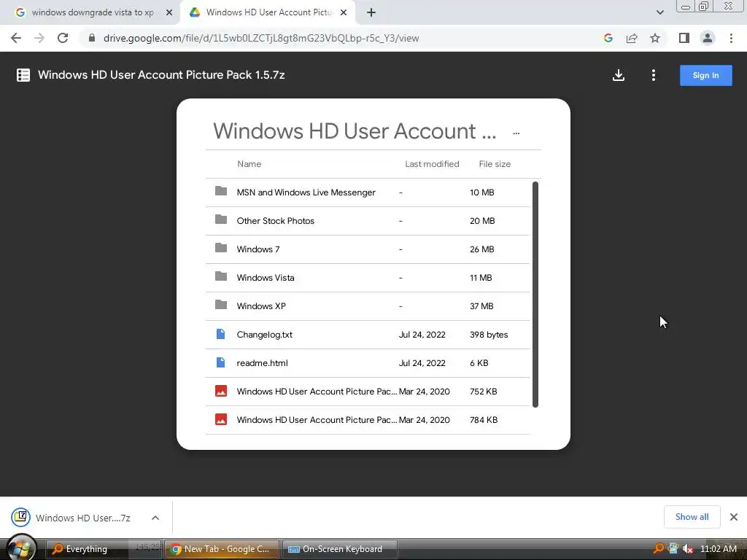Click the Name column header
This screenshot has width=747, height=560.
point(249,164)
